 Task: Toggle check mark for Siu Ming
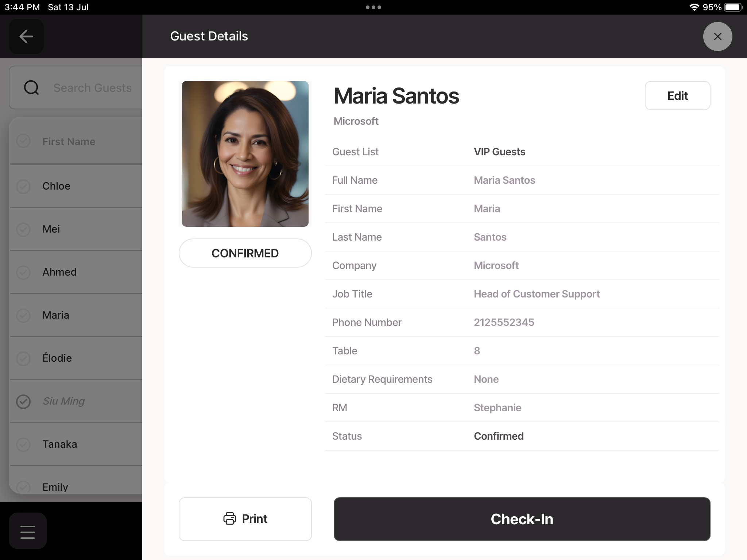(23, 401)
